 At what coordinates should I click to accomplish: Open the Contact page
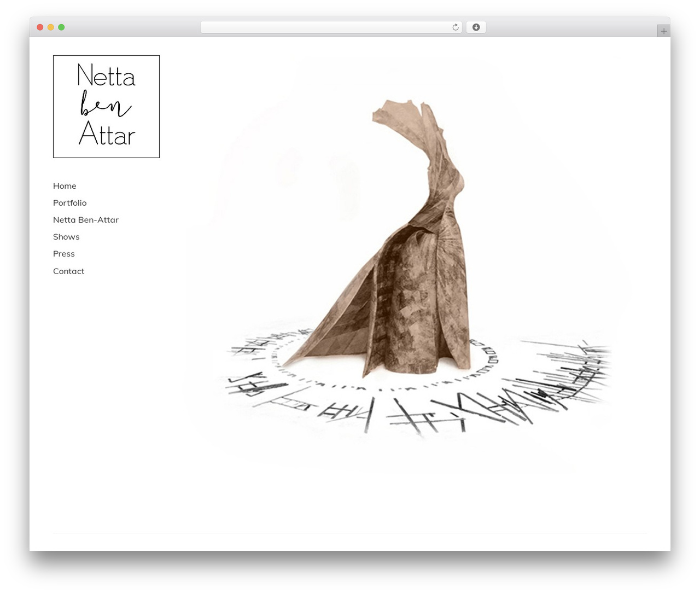click(x=69, y=271)
